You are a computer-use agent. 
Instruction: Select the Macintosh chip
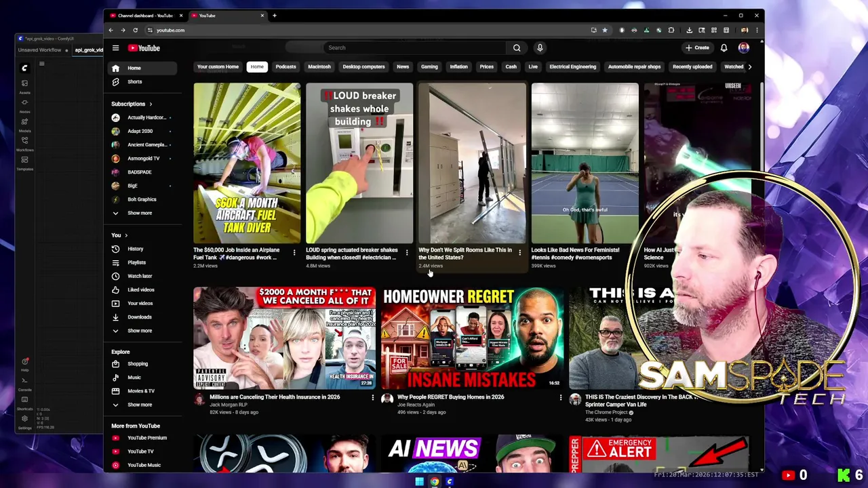[x=319, y=66]
